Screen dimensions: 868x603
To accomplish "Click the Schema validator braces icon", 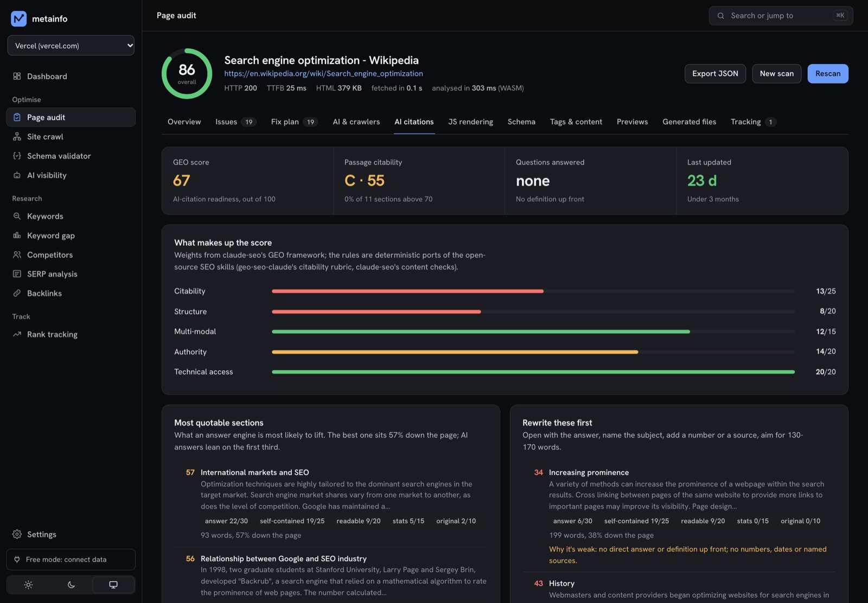I will coord(17,156).
